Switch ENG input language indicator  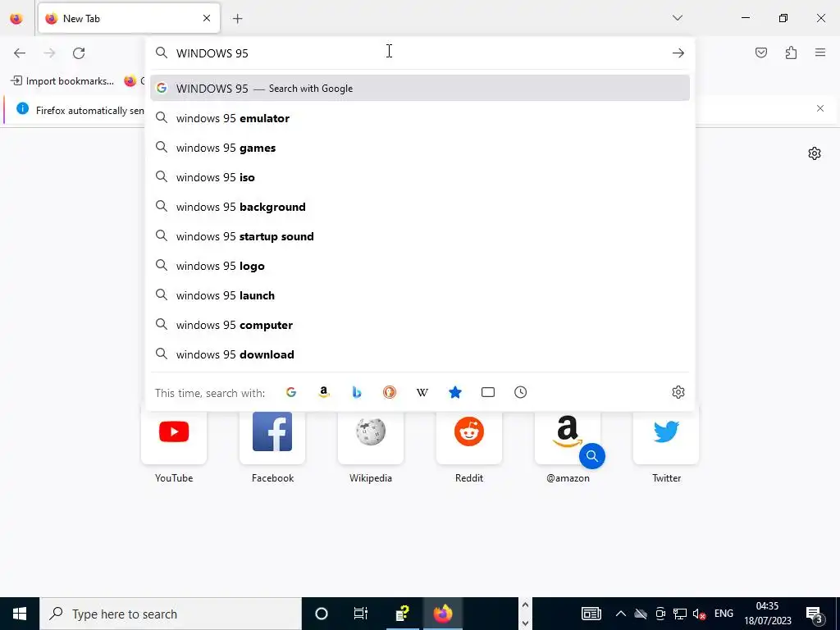pos(724,614)
